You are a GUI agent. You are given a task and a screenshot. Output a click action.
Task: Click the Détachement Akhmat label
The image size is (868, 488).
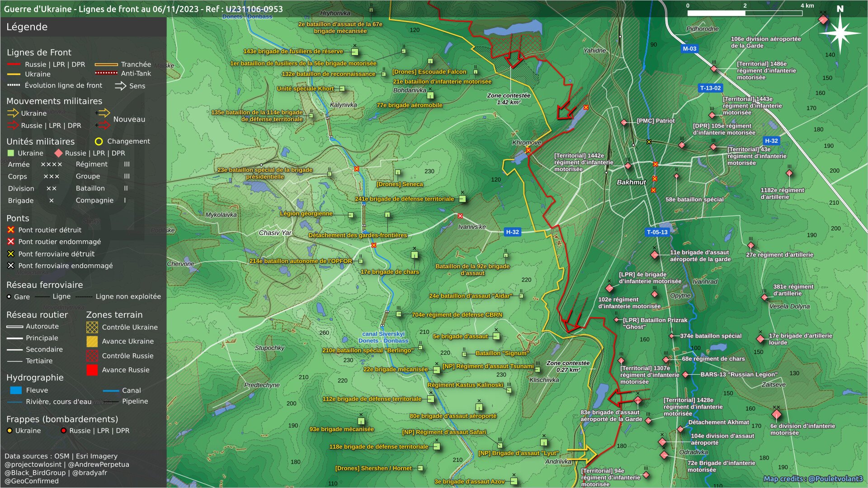point(718,422)
